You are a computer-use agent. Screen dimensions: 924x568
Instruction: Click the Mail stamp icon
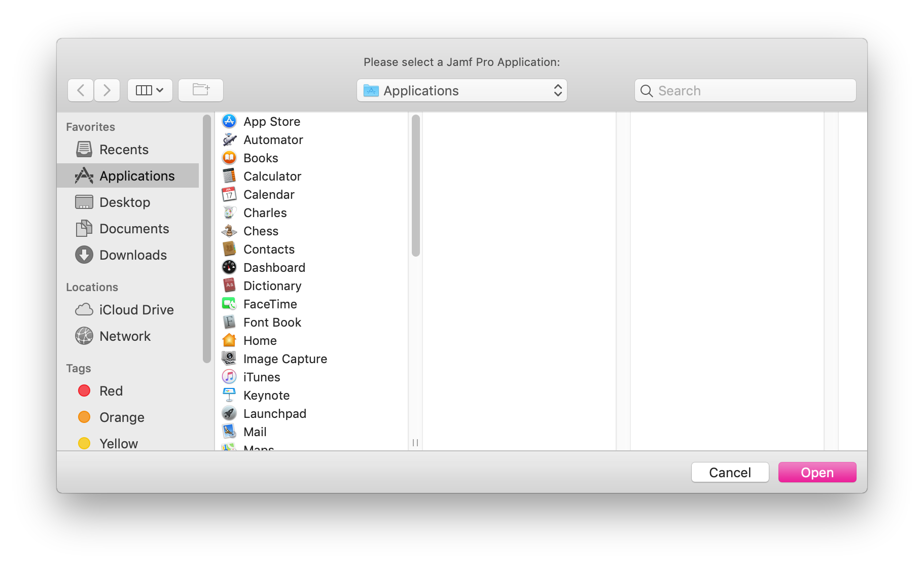[229, 432]
